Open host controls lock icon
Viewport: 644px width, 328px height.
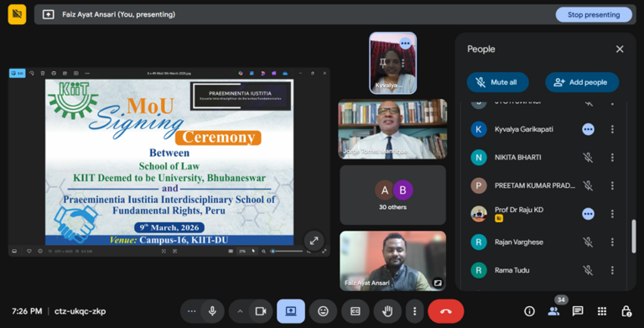point(626,311)
